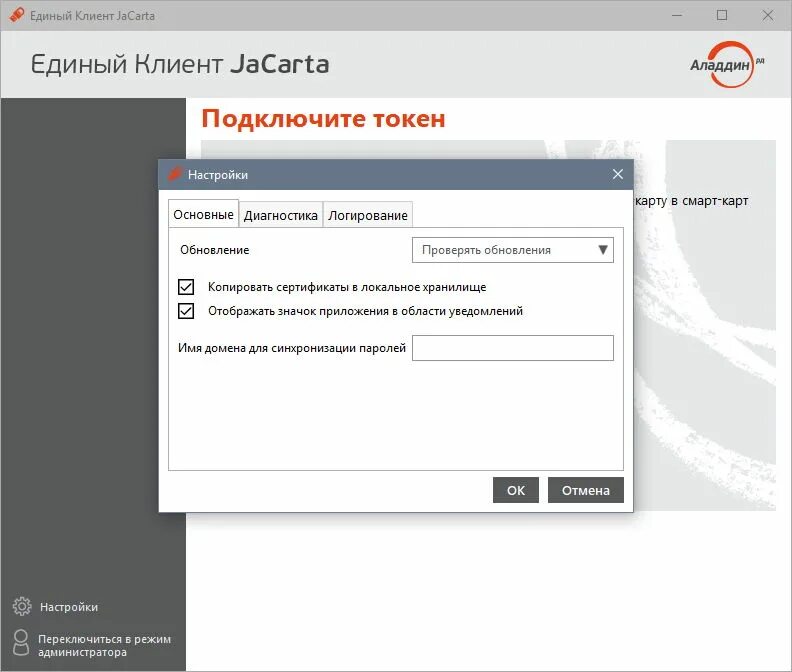Click the Обновление label

tap(215, 250)
